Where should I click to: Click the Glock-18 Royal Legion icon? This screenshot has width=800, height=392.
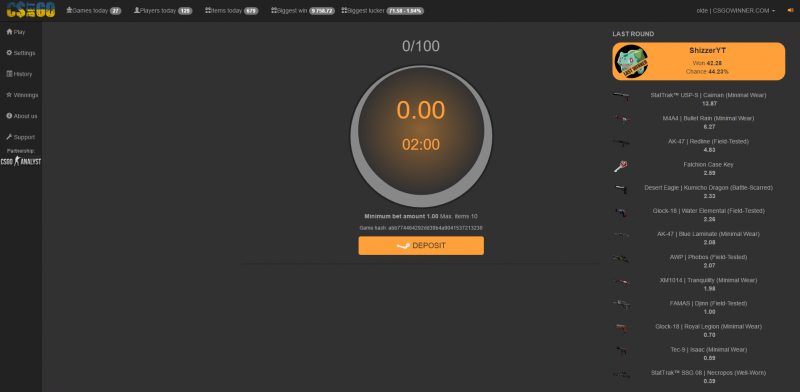click(621, 327)
